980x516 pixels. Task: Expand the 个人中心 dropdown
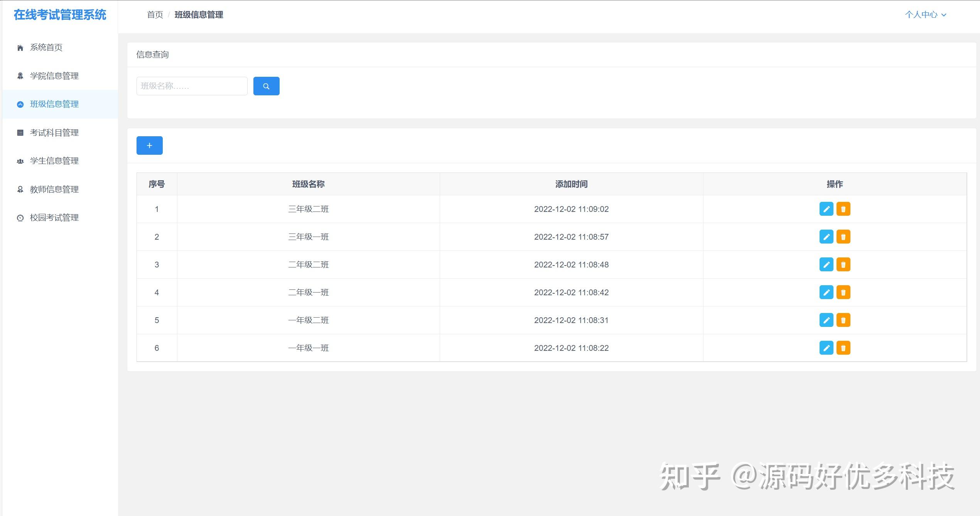pyautogui.click(x=921, y=15)
